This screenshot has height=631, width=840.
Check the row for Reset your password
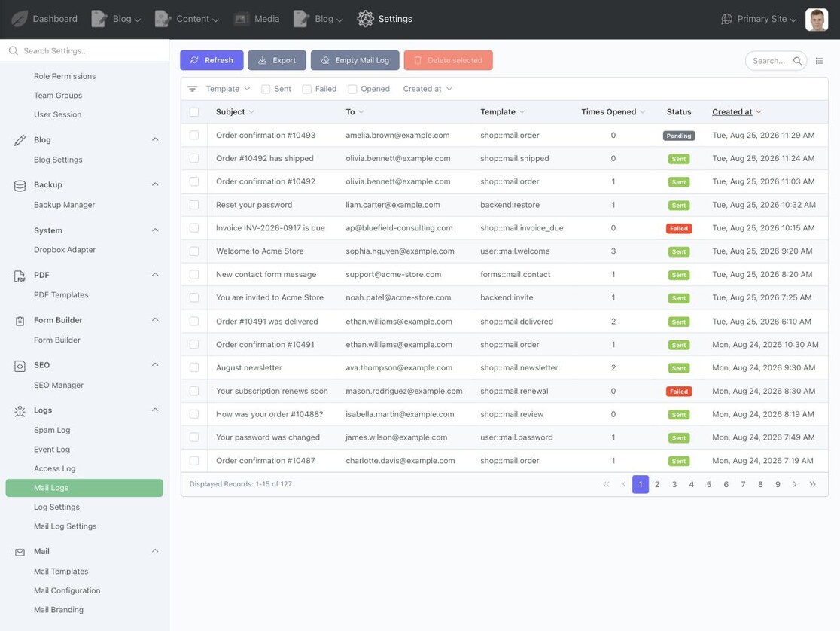tap(194, 205)
